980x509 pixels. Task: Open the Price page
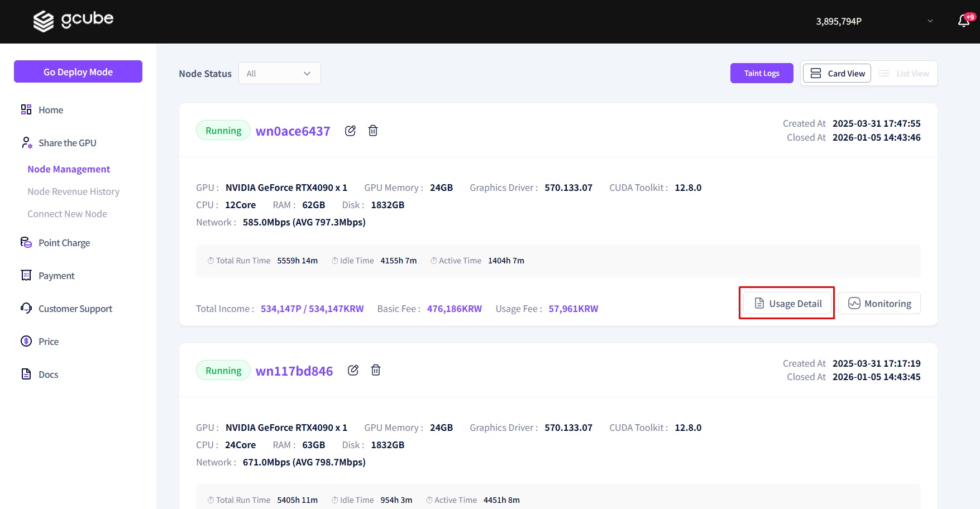pyautogui.click(x=48, y=342)
